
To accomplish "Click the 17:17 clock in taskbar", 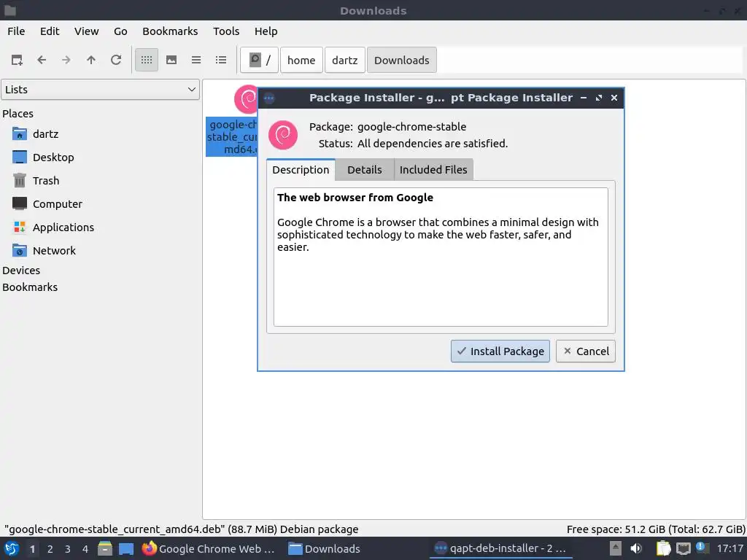I will point(729,548).
